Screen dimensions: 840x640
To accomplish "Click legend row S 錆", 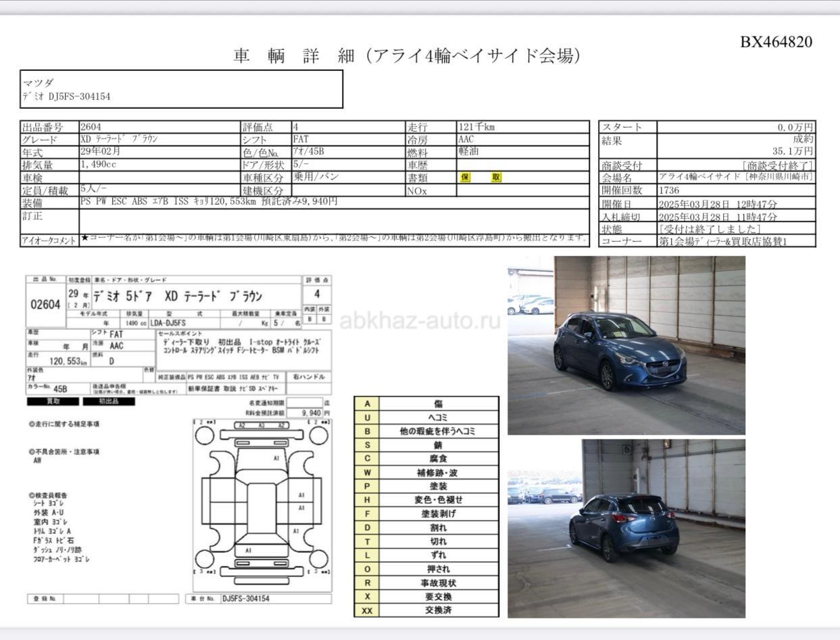I will pos(426,445).
